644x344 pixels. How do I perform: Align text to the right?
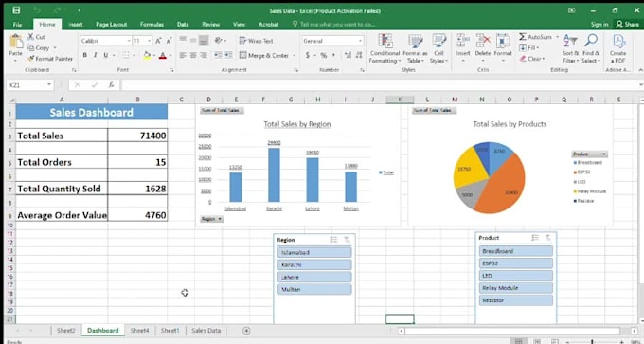[x=204, y=55]
